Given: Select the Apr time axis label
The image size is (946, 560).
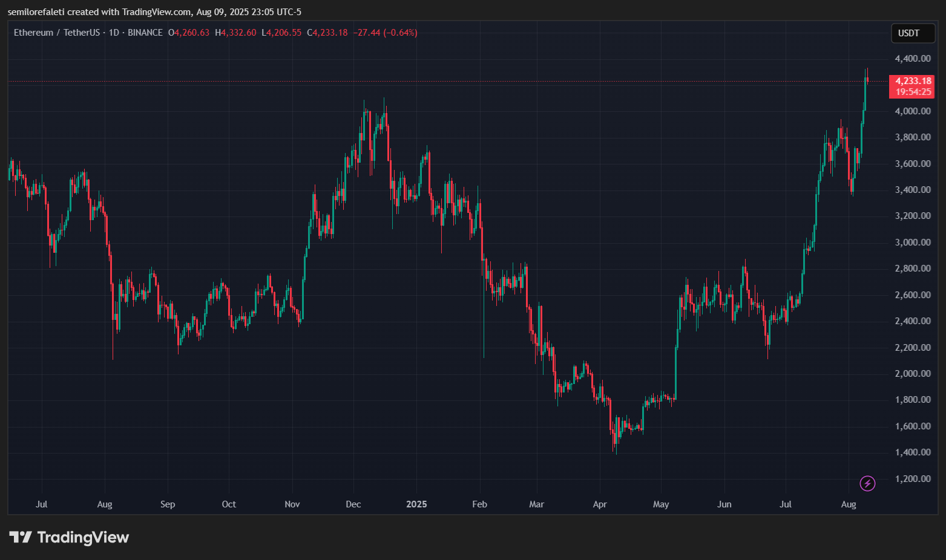Looking at the screenshot, I should (600, 504).
